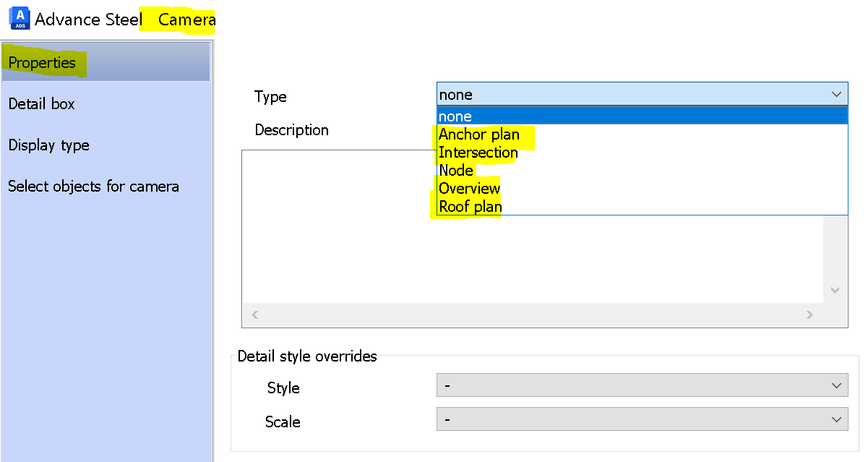Open the Select objects for camera section
The width and height of the screenshot is (868, 462).
click(x=93, y=186)
